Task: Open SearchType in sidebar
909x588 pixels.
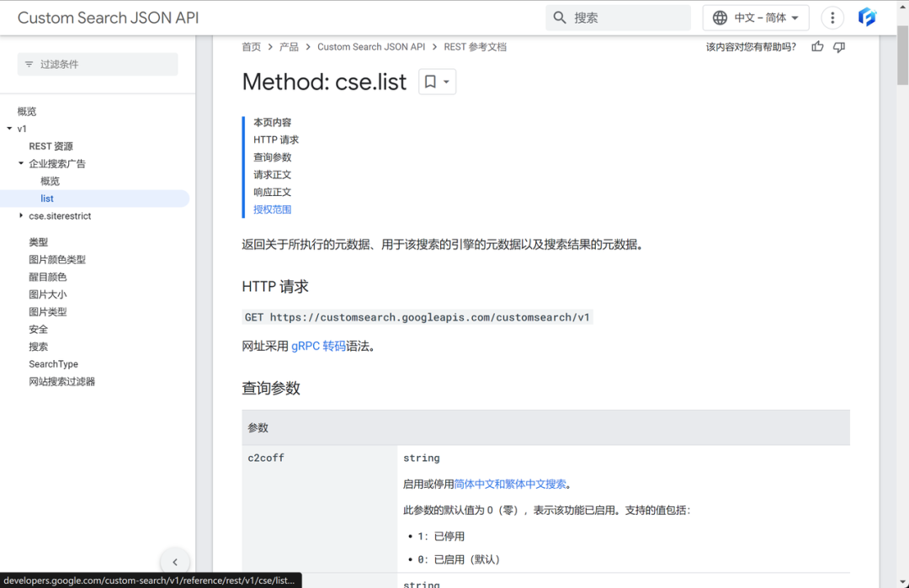Action: pos(53,363)
